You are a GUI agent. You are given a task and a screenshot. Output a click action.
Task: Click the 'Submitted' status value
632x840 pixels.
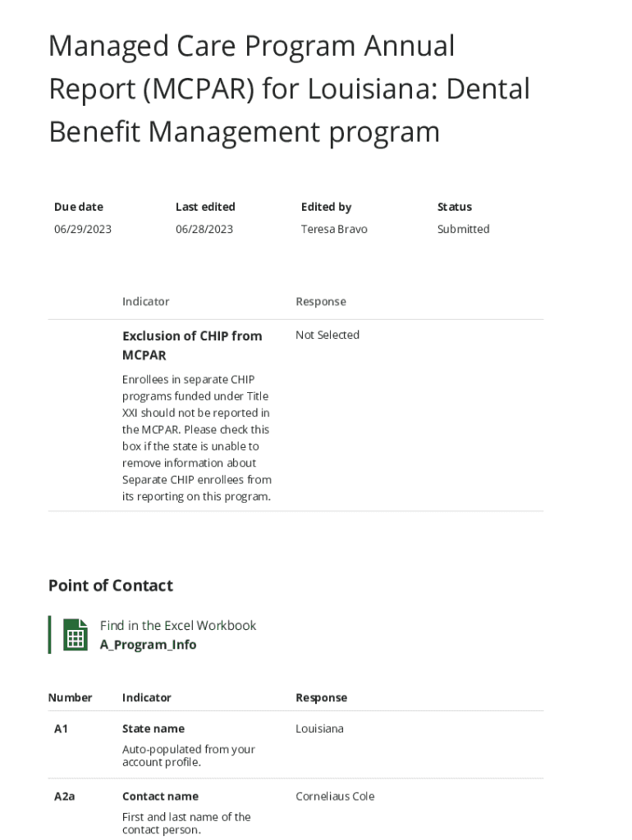click(463, 229)
